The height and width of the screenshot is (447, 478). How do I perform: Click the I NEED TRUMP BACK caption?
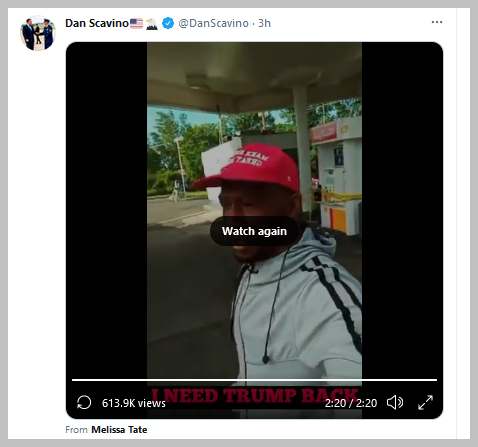tap(255, 396)
